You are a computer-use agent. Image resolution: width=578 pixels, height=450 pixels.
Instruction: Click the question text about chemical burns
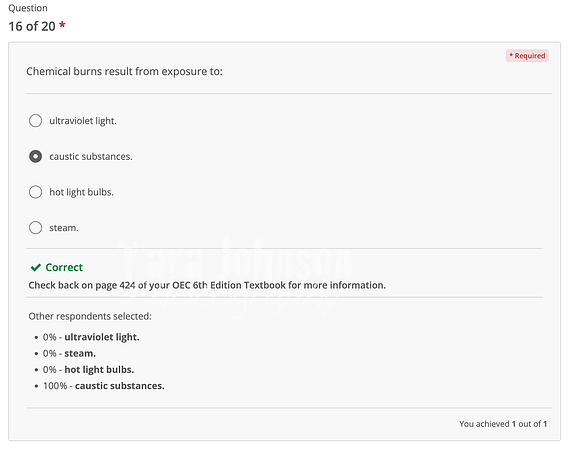click(124, 71)
